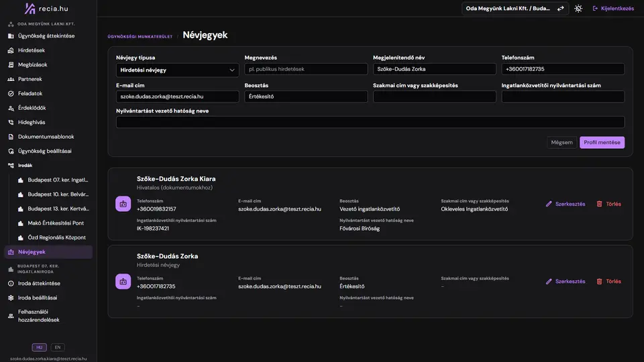This screenshot has width=644, height=362.
Task: Click Felhasználói hozzárendelések users icon
Action: [x=11, y=316]
